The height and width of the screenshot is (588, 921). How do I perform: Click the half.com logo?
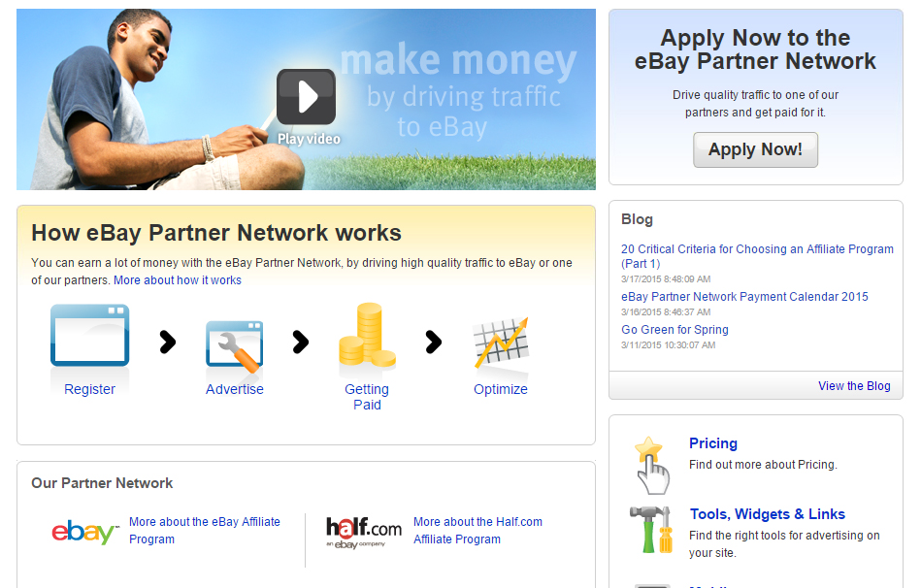pyautogui.click(x=364, y=532)
